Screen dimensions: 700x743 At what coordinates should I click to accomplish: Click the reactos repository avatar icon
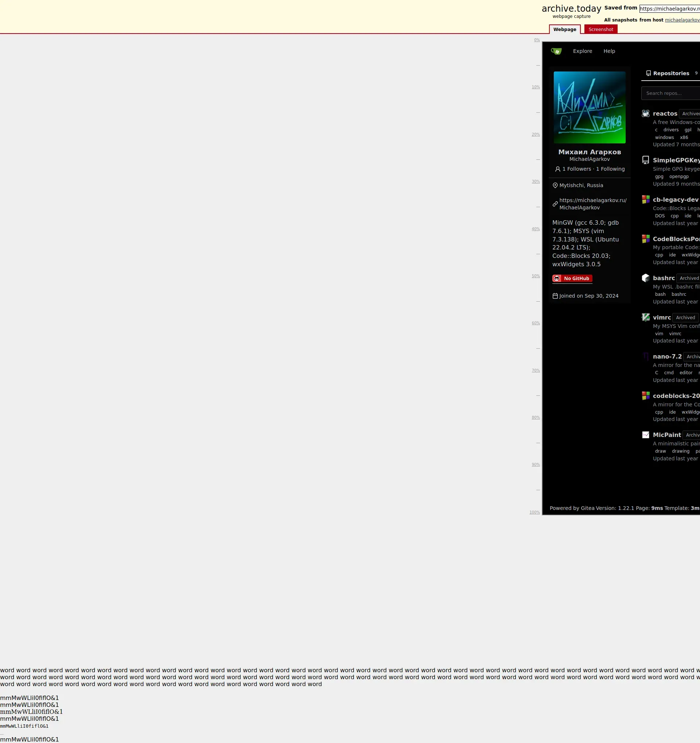645,113
